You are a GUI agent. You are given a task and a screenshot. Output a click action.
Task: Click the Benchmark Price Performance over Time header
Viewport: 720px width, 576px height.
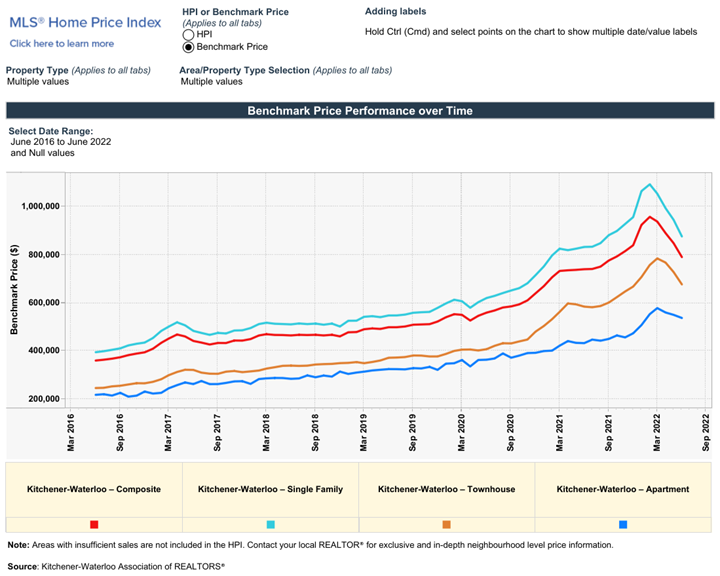[360, 111]
